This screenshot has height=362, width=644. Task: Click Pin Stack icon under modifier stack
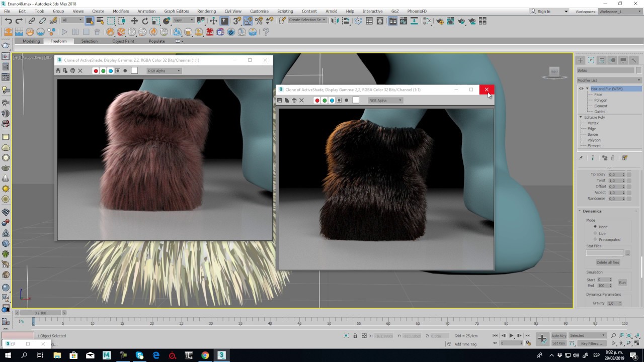(581, 158)
